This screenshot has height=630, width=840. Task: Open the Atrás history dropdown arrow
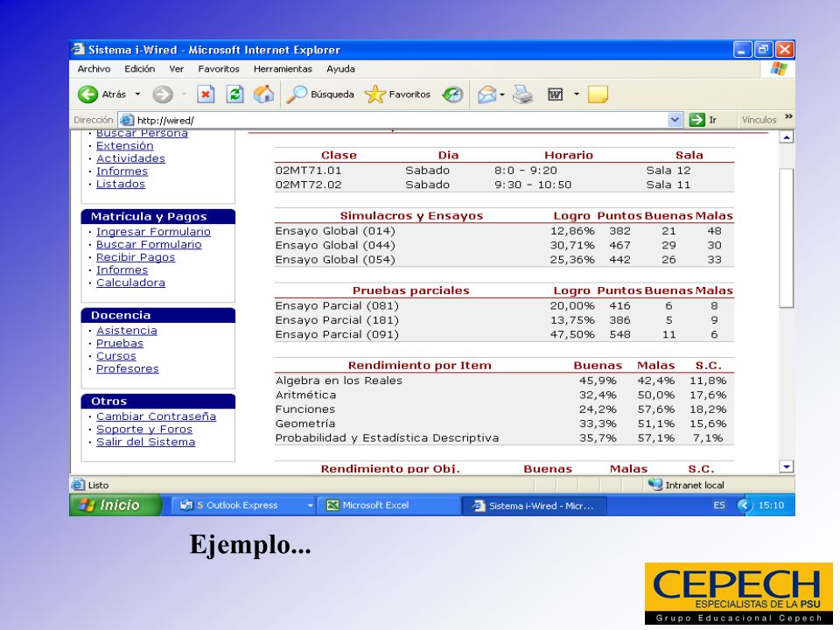pos(137,94)
